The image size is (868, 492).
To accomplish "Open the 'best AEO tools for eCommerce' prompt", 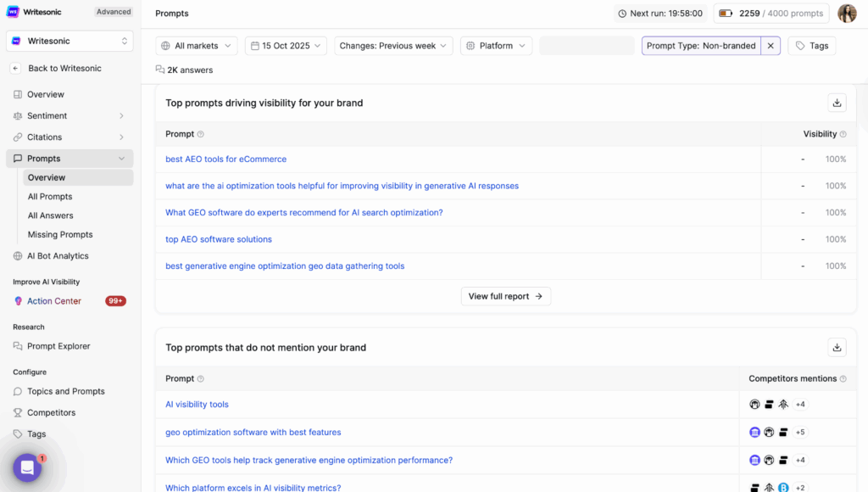I will [225, 159].
